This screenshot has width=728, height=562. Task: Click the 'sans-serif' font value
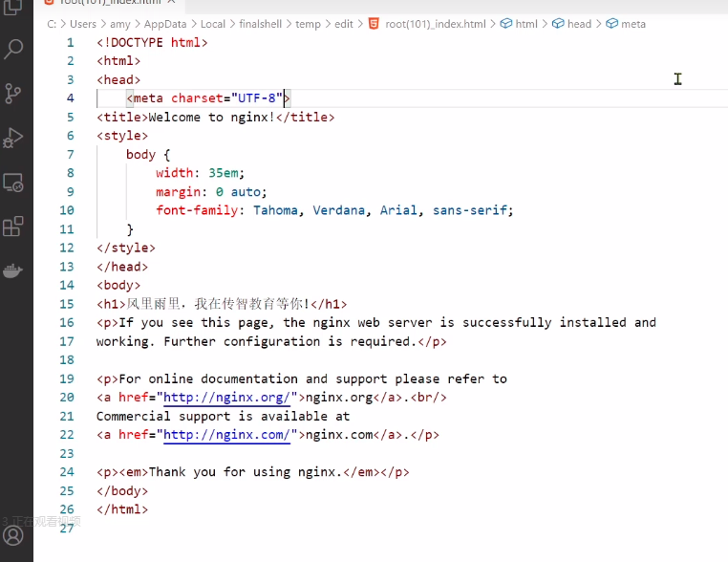pos(470,210)
